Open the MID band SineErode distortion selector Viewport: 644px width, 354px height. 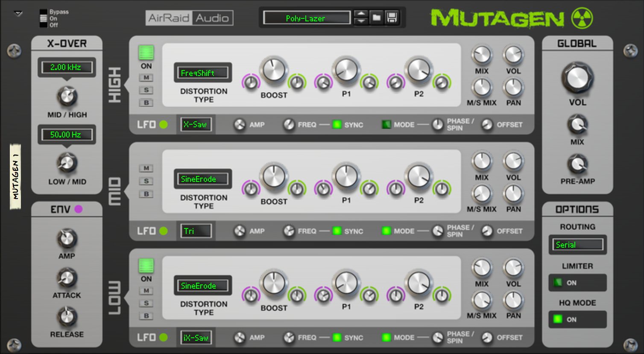(x=203, y=179)
